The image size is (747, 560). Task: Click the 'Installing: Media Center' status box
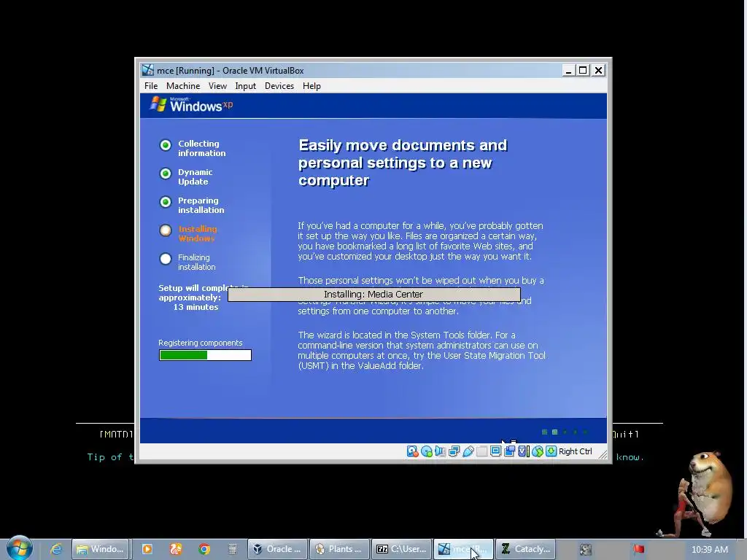(374, 295)
